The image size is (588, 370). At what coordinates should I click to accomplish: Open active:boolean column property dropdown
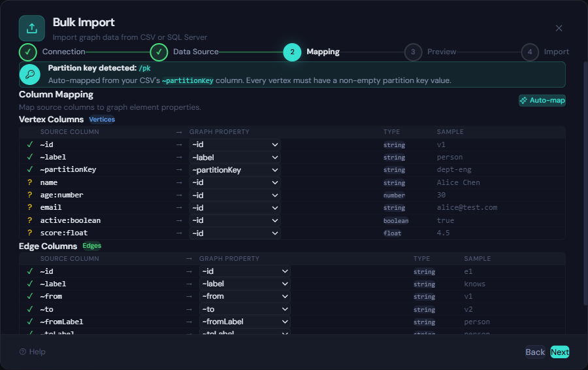point(235,221)
